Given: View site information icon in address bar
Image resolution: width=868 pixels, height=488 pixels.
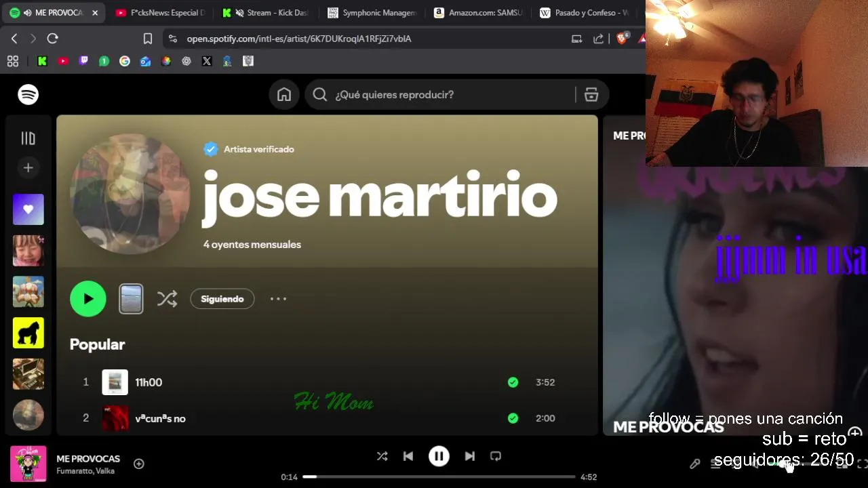Looking at the screenshot, I should 172,39.
